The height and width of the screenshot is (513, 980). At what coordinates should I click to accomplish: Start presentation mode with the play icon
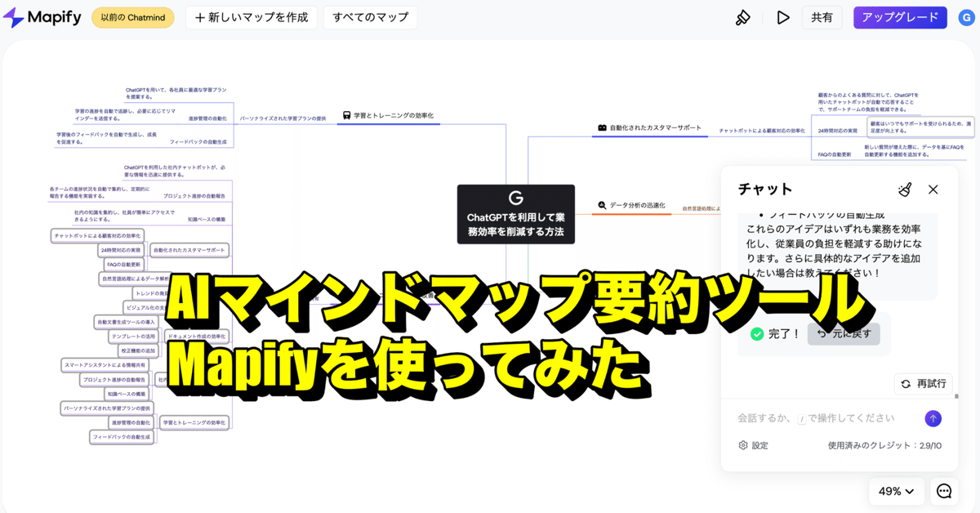click(782, 16)
